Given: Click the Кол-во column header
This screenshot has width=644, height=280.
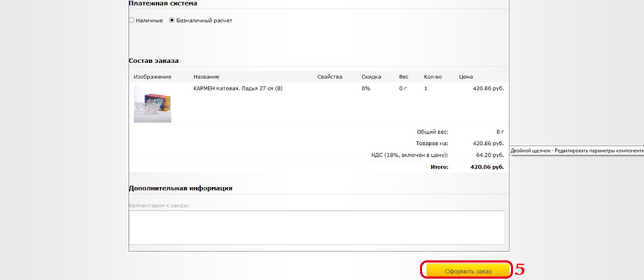Looking at the screenshot, I should point(433,76).
